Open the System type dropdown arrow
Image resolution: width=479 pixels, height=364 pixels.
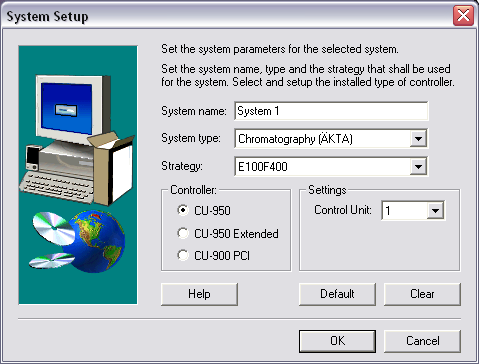418,138
